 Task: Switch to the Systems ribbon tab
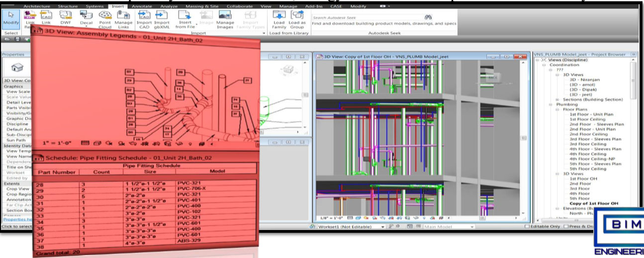pos(94,6)
